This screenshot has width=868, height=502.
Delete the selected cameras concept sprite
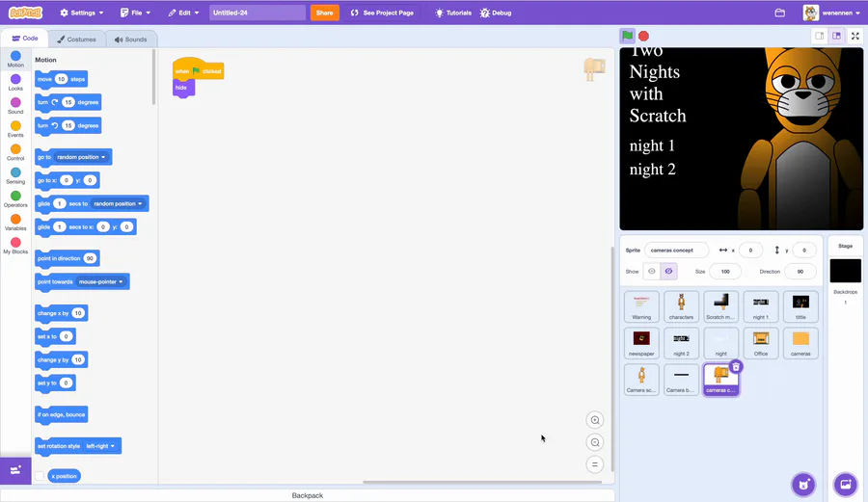736,367
